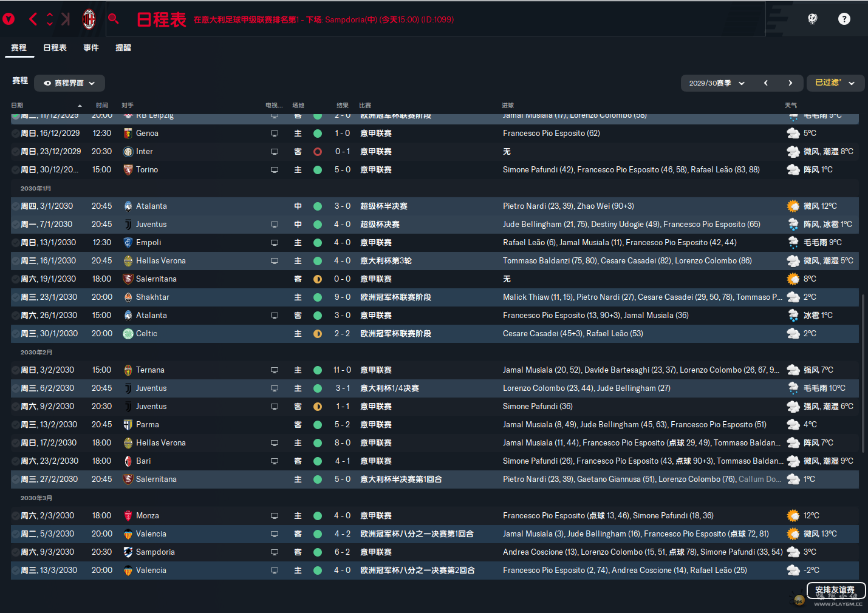Image resolution: width=868 pixels, height=613 pixels.
Task: Select the 周三, 6/2/2030 Juventus fixture date
Action: coord(47,388)
